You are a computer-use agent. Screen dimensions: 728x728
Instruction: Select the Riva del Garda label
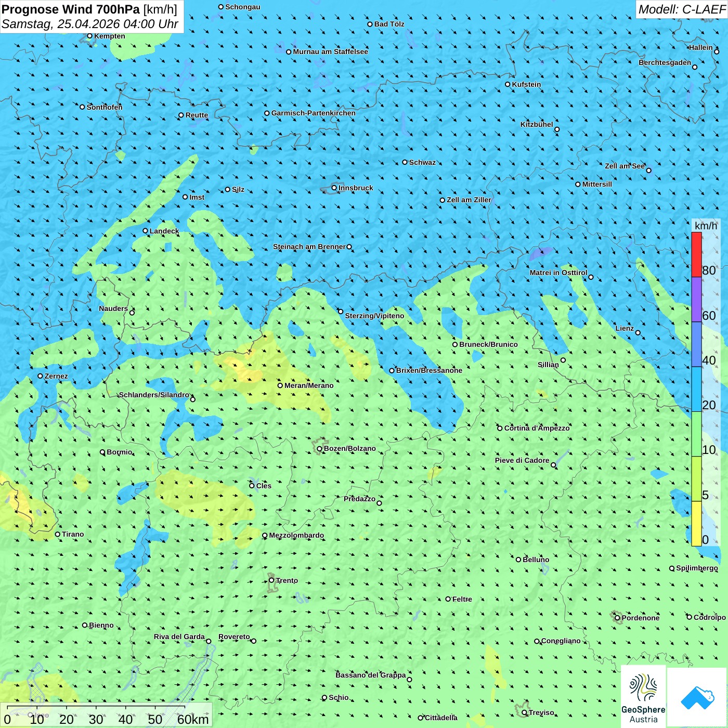point(179,636)
